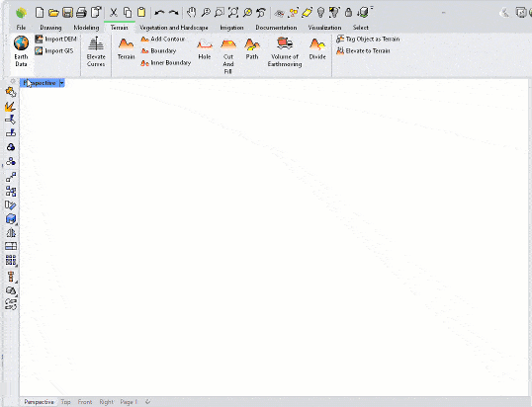532x407 pixels.
Task: Open a file using the folder icon
Action: pos(53,13)
